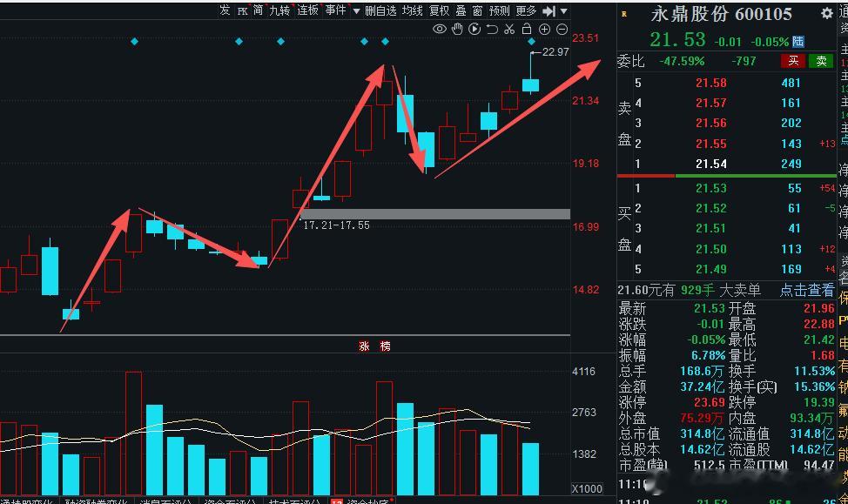Click sell level 5 price 21.58

pos(711,83)
